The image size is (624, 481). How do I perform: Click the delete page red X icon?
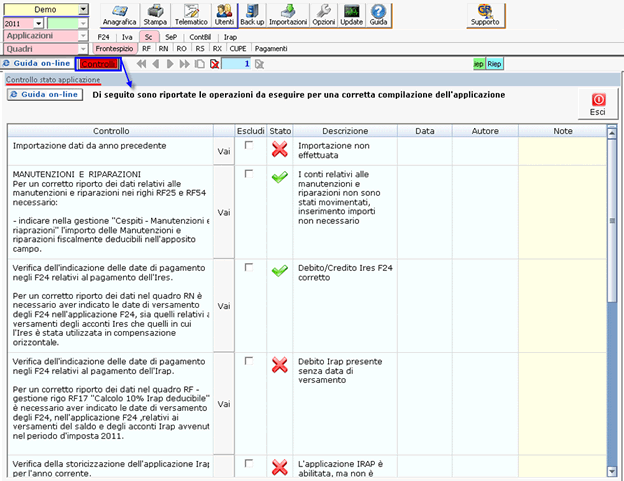[x=214, y=64]
